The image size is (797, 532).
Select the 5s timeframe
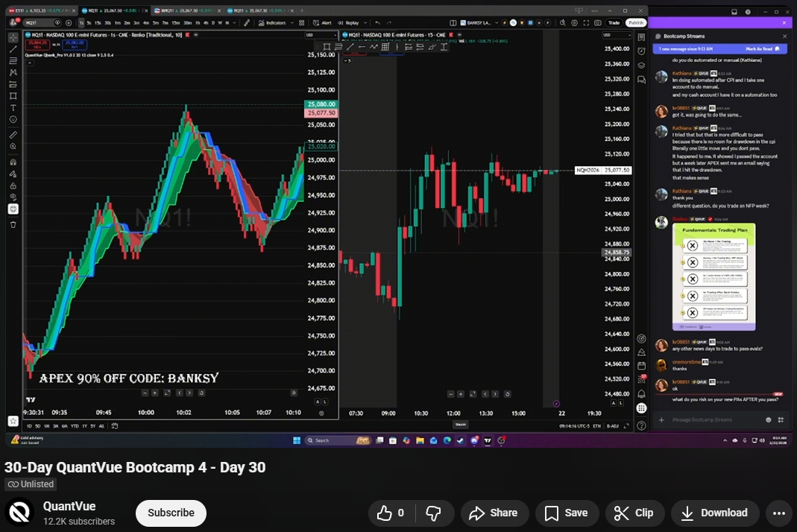coord(89,23)
